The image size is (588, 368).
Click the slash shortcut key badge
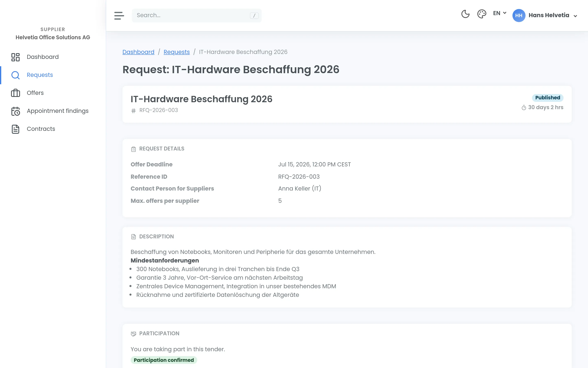[254, 16]
